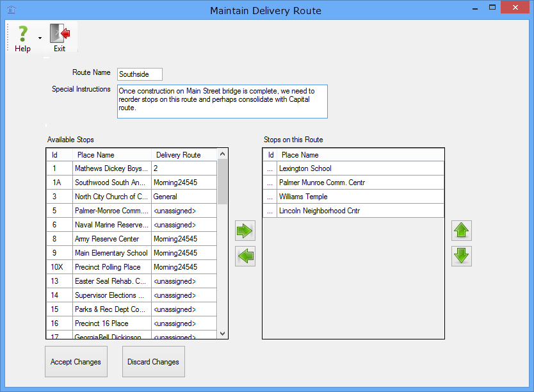Expand the Help dropdown arrow

point(40,38)
